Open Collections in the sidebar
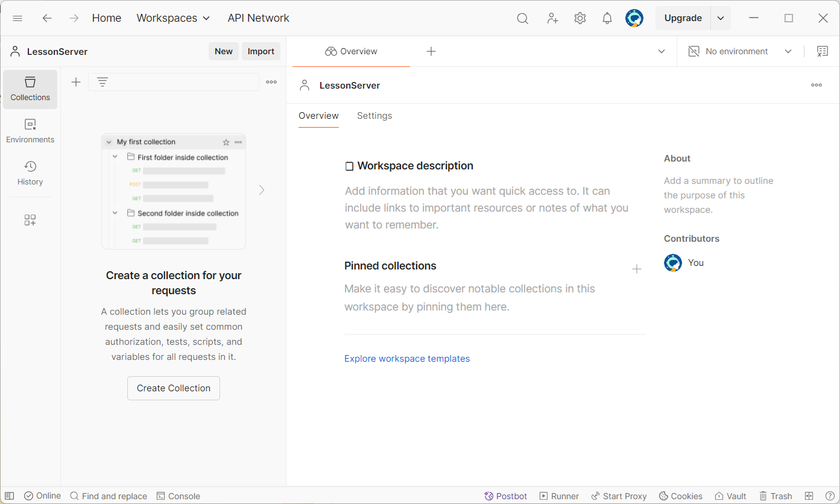The height and width of the screenshot is (504, 840). tap(30, 89)
